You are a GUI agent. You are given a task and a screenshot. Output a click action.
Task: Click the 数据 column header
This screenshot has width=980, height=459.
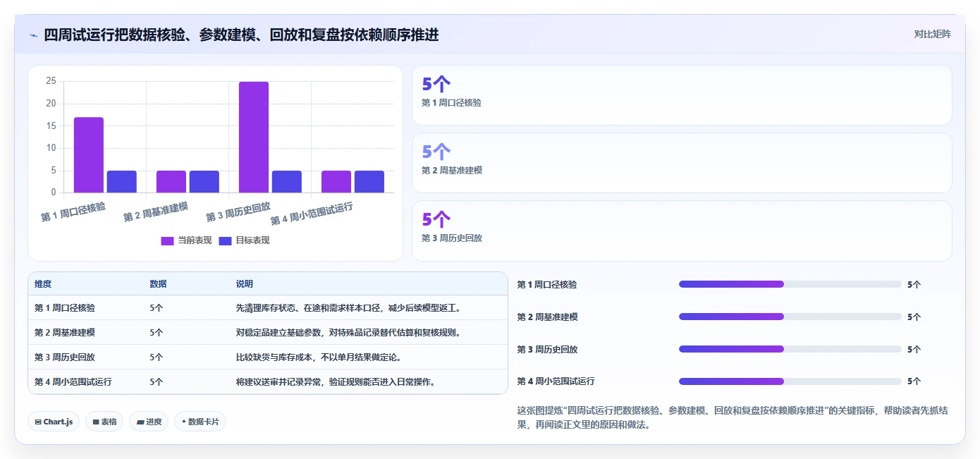coord(159,284)
